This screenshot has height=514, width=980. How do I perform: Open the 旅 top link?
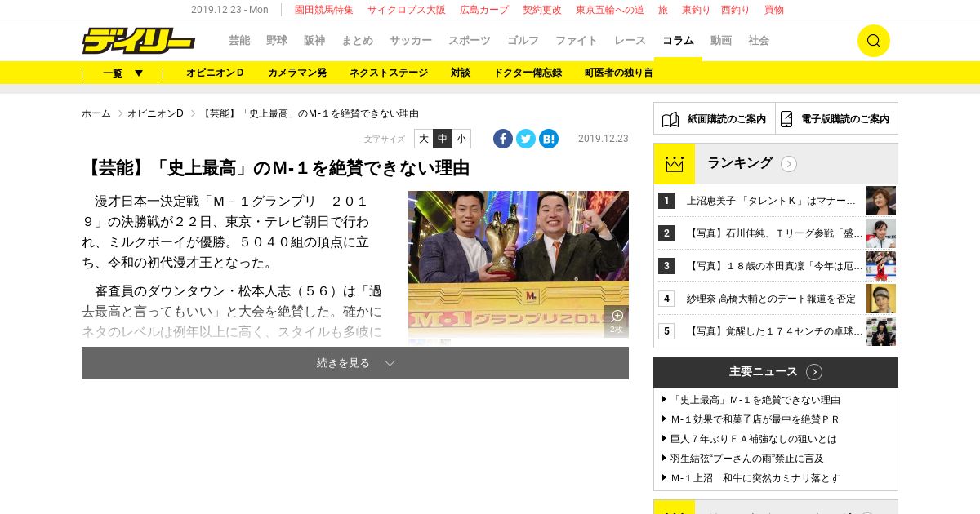click(x=663, y=10)
